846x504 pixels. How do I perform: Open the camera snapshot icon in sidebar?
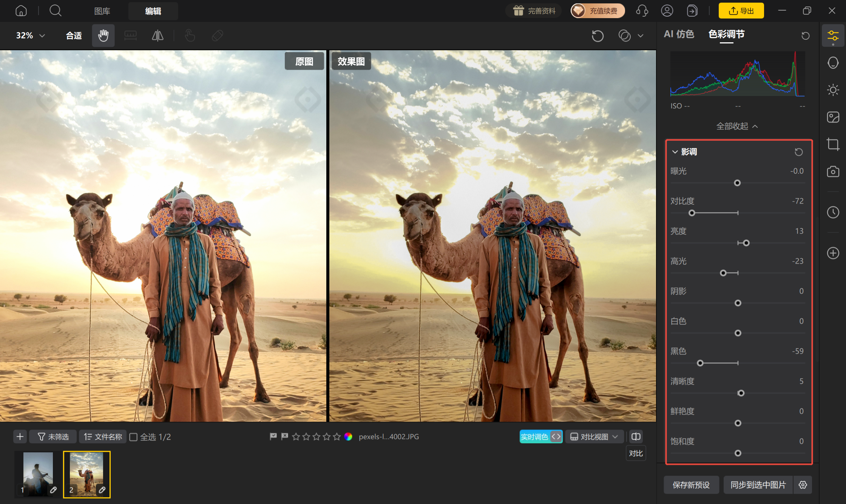click(x=833, y=171)
